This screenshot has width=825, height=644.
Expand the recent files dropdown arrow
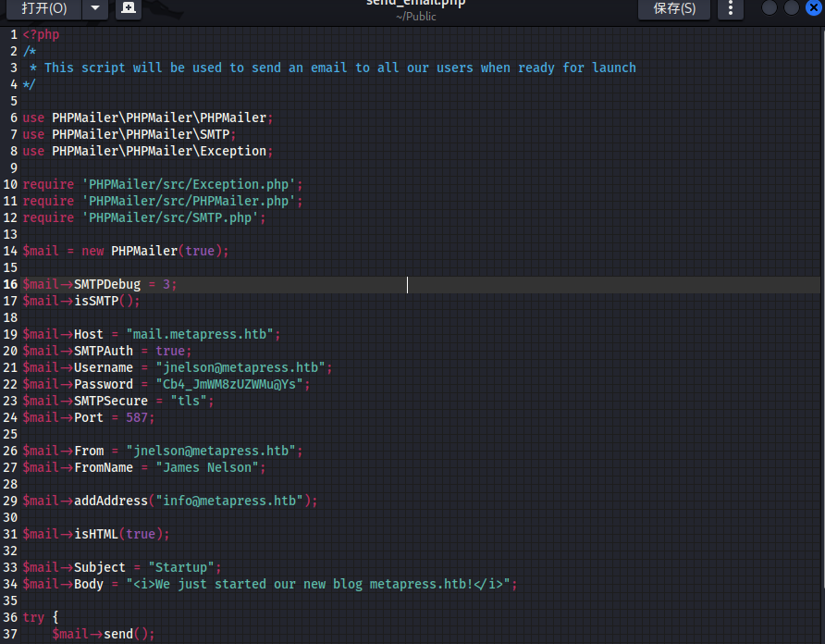point(95,8)
